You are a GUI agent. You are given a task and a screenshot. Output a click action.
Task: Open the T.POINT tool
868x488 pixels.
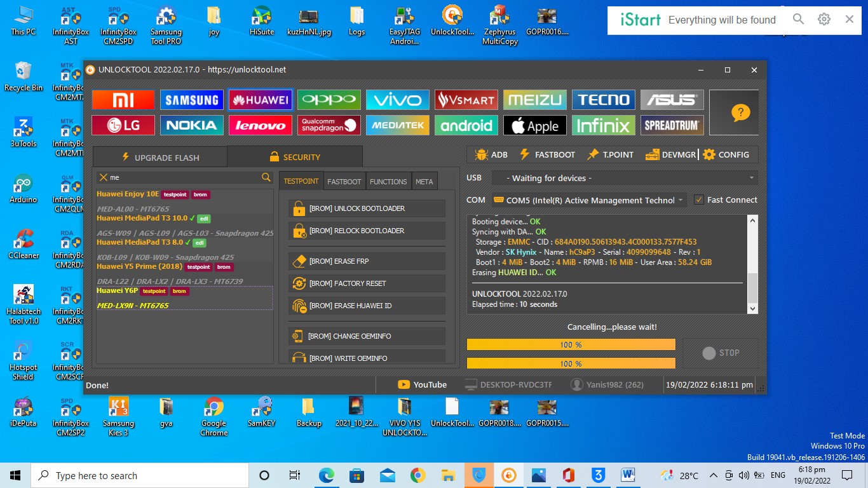click(x=610, y=154)
